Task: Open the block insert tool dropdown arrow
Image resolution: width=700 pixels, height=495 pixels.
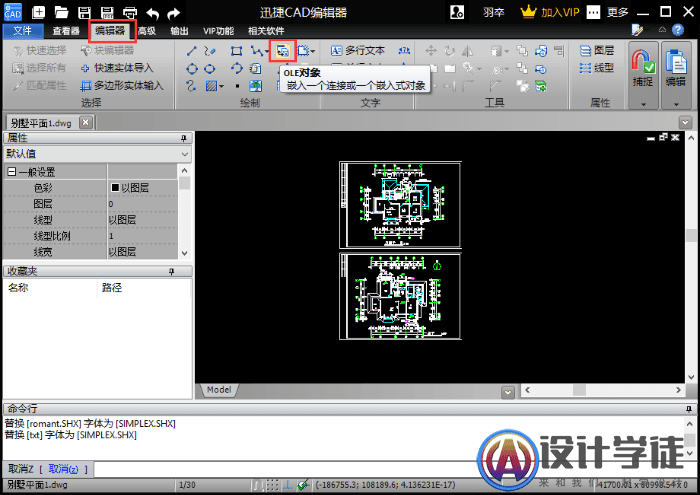Action: click(313, 51)
